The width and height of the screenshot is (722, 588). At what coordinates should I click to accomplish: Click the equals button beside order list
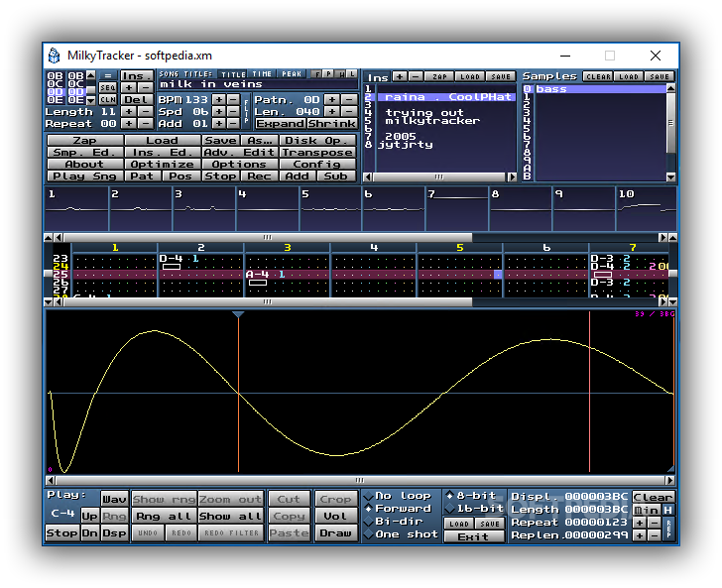pyautogui.click(x=108, y=75)
